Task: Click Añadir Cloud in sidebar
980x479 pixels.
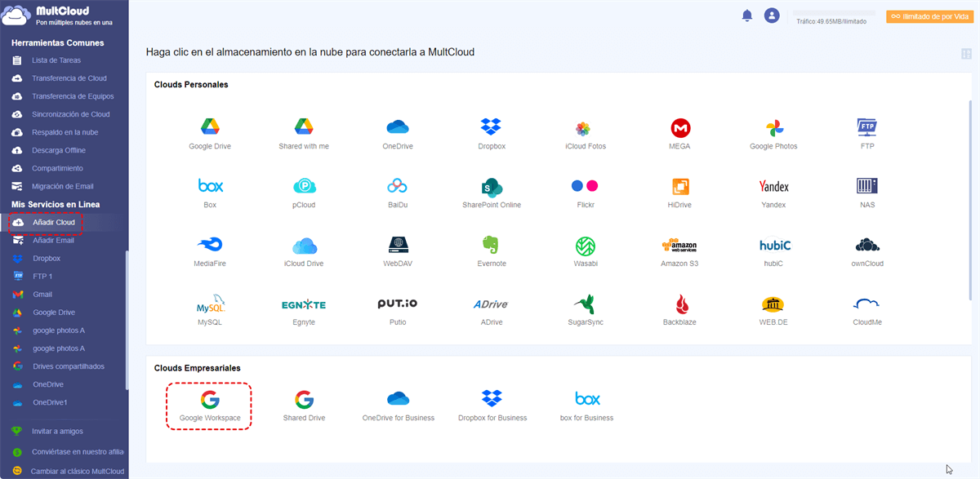Action: click(53, 223)
